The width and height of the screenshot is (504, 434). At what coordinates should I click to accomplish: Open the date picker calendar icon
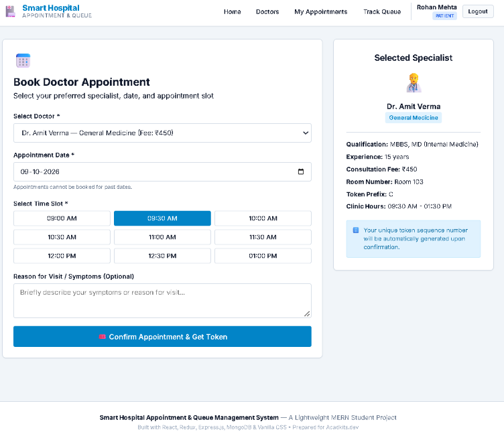(x=301, y=171)
